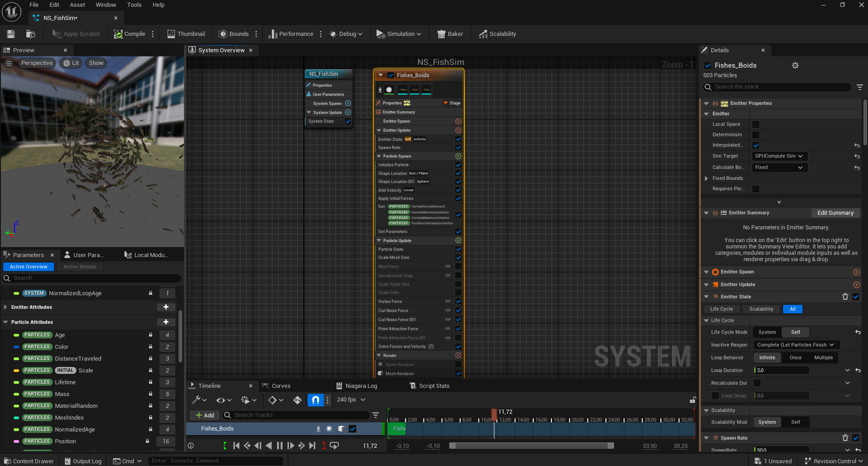Image resolution: width=868 pixels, height=466 pixels.
Task: Click the Search the stack field
Action: pos(777,87)
